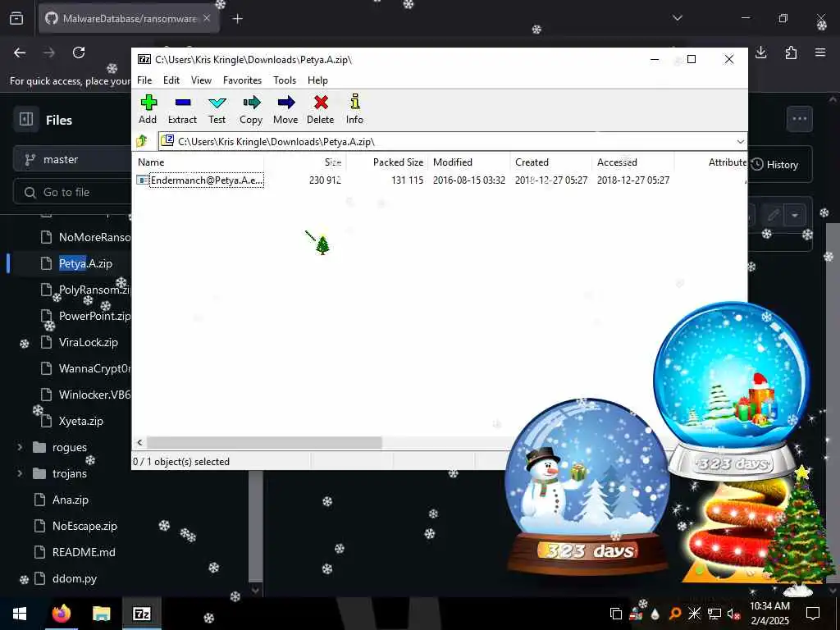Collapse the GitHub Files side panel icon
The width and height of the screenshot is (840, 630).
25,119
